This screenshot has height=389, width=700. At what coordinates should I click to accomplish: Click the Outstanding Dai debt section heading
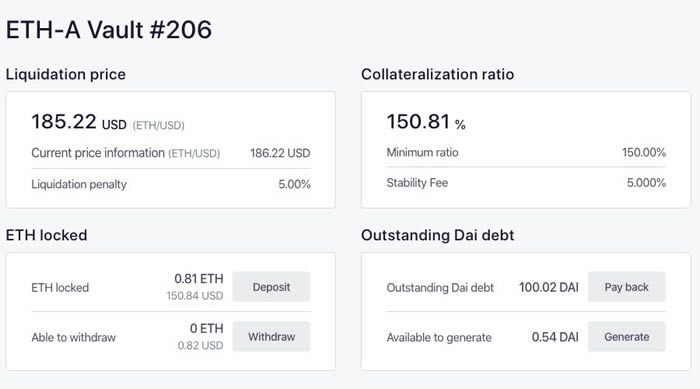438,235
